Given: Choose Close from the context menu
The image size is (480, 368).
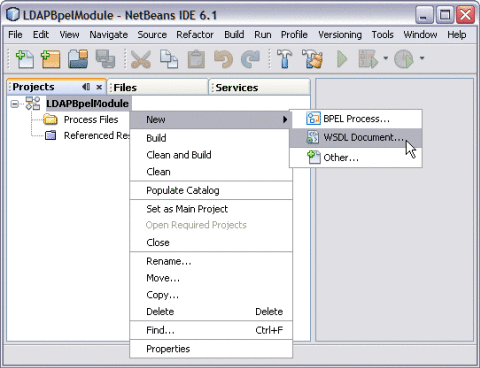Looking at the screenshot, I should coord(211,242).
